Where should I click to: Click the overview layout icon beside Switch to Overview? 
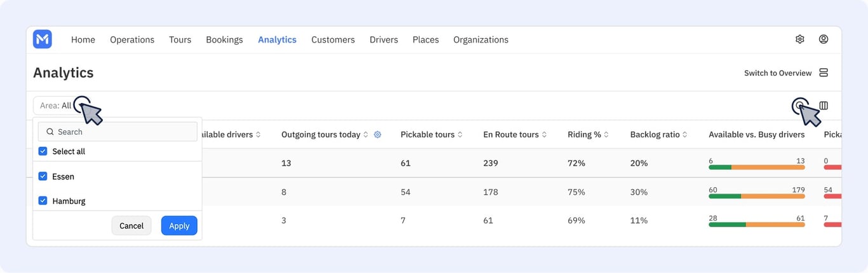(x=824, y=73)
